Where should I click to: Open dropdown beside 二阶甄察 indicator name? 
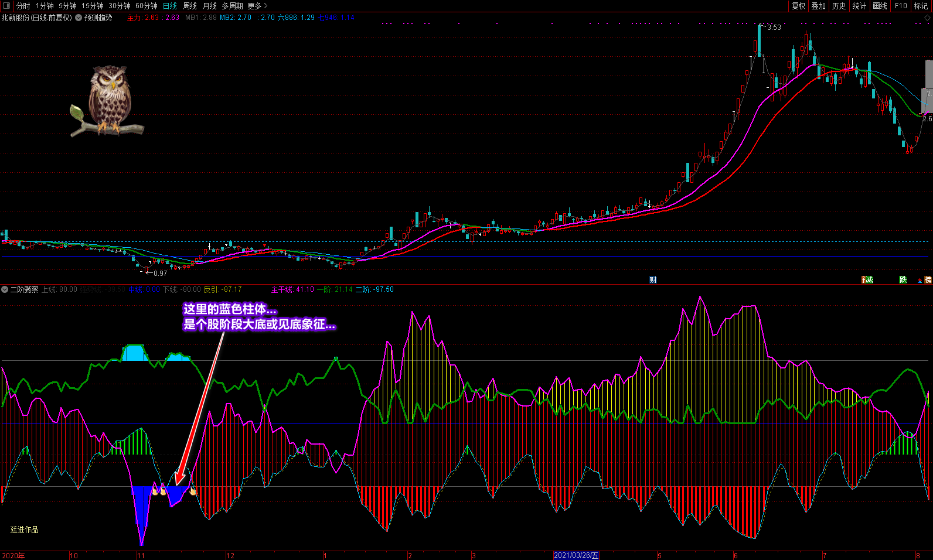point(5,289)
